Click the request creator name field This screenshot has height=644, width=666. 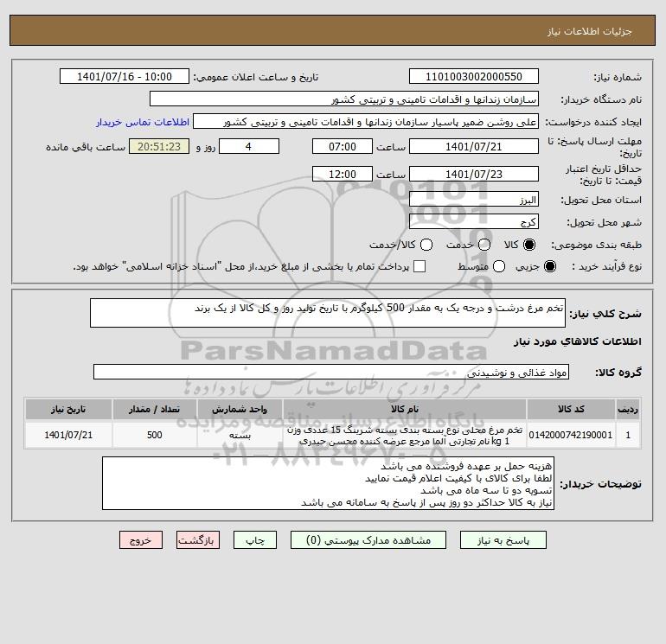pos(366,122)
